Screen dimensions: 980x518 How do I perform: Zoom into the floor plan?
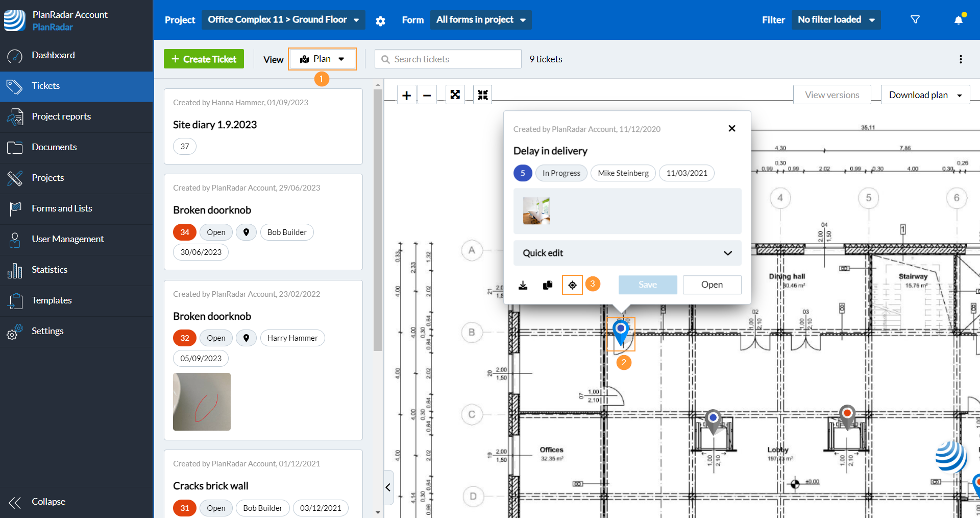click(406, 95)
